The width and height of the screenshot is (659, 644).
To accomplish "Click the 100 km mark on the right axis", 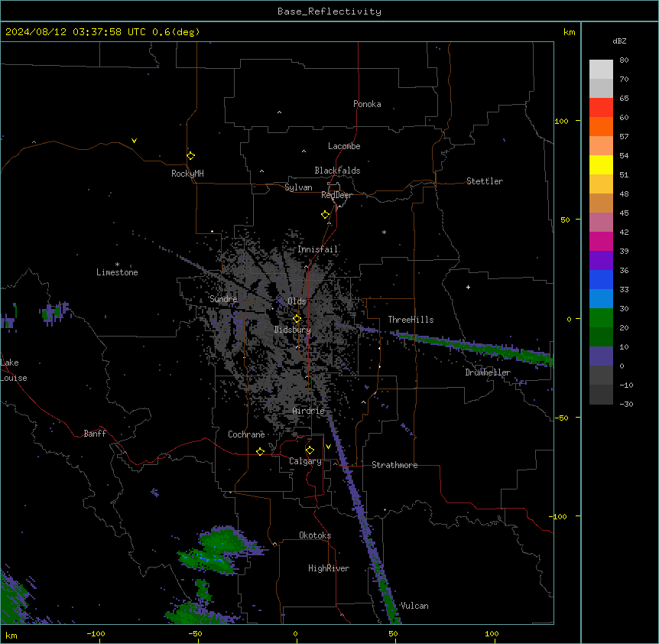I will click(x=561, y=121).
